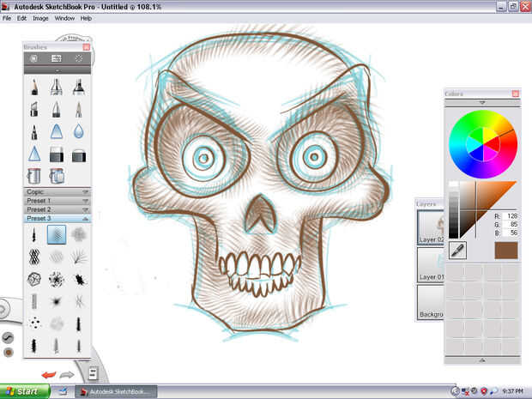
Task: Select the blue triangle Sharpen brush
Action: pyautogui.click(x=34, y=154)
